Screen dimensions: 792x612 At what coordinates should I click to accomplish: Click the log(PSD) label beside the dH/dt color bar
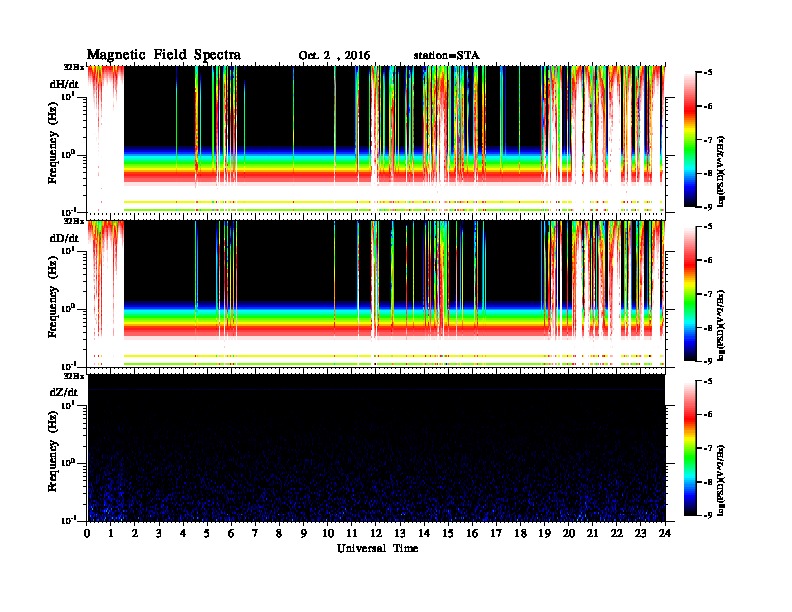click(x=721, y=172)
